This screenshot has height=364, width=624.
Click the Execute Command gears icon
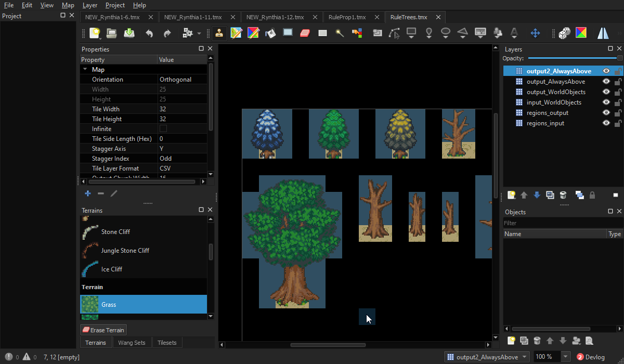[187, 33]
